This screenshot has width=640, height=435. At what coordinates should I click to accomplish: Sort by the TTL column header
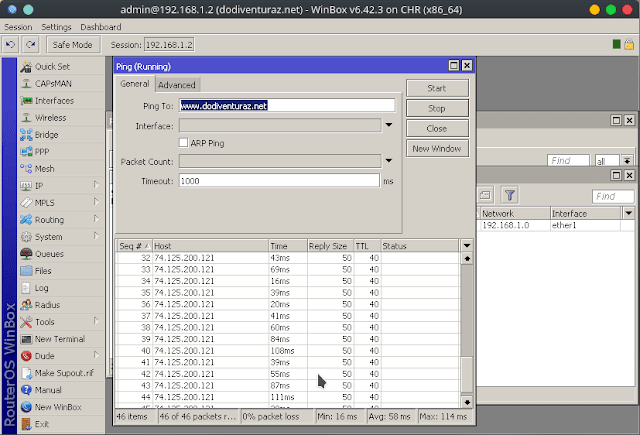[367, 246]
